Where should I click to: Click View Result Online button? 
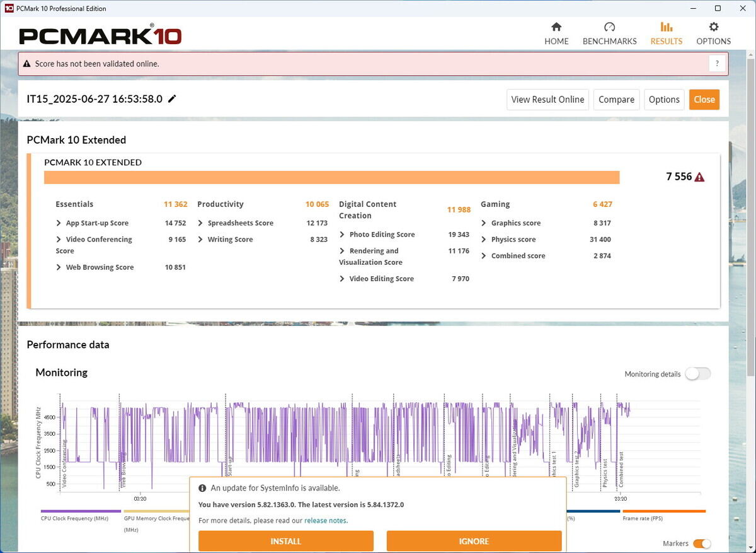coord(548,100)
